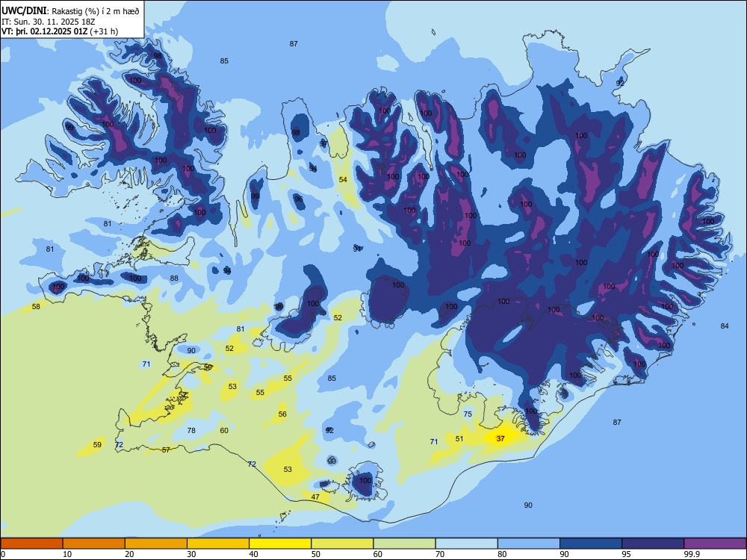
Task: Click the dark orange 0–10 legend swatch
Action: (32, 544)
